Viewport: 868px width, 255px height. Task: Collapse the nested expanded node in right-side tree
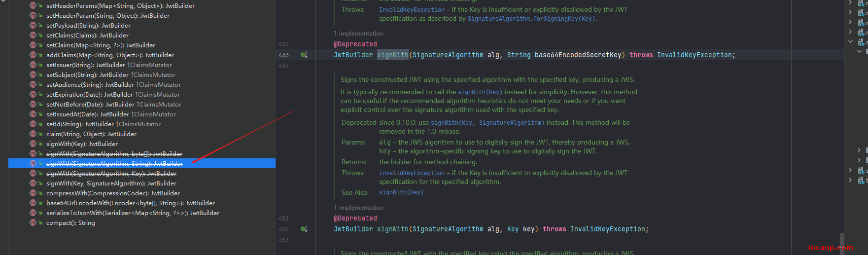pos(859,51)
